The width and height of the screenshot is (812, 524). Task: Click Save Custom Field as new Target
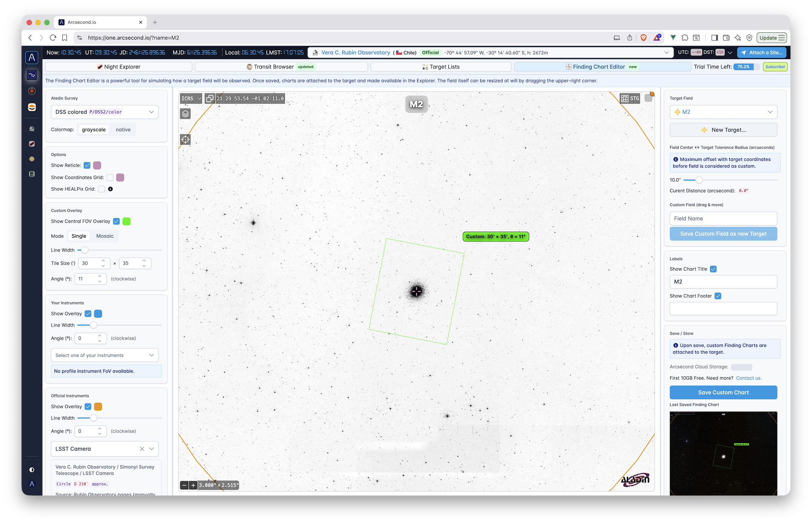tap(723, 234)
